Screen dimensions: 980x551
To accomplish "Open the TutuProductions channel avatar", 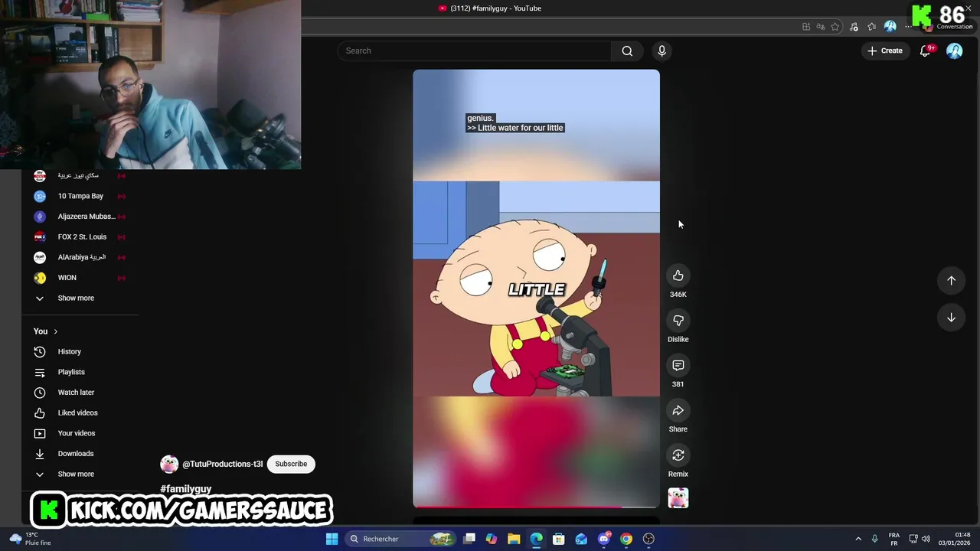I will (x=169, y=464).
